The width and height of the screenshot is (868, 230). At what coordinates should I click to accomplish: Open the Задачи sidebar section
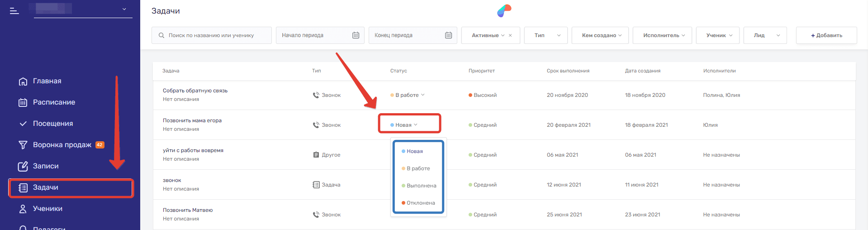pyautogui.click(x=45, y=187)
